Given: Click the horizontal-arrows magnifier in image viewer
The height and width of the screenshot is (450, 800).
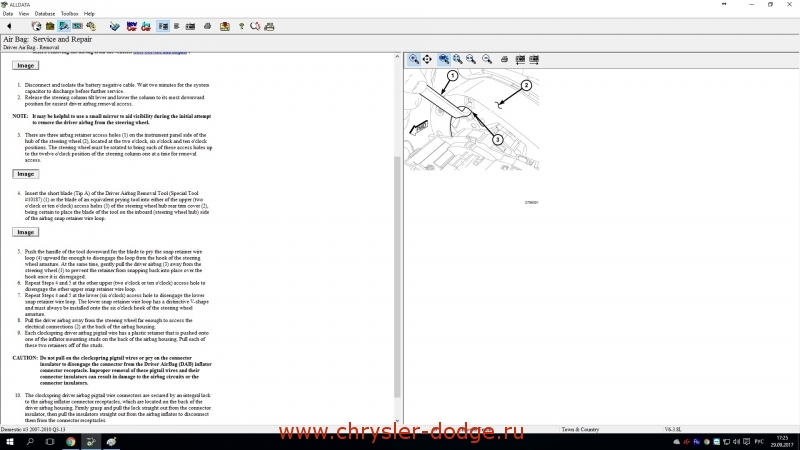Looking at the screenshot, I should click(x=471, y=59).
